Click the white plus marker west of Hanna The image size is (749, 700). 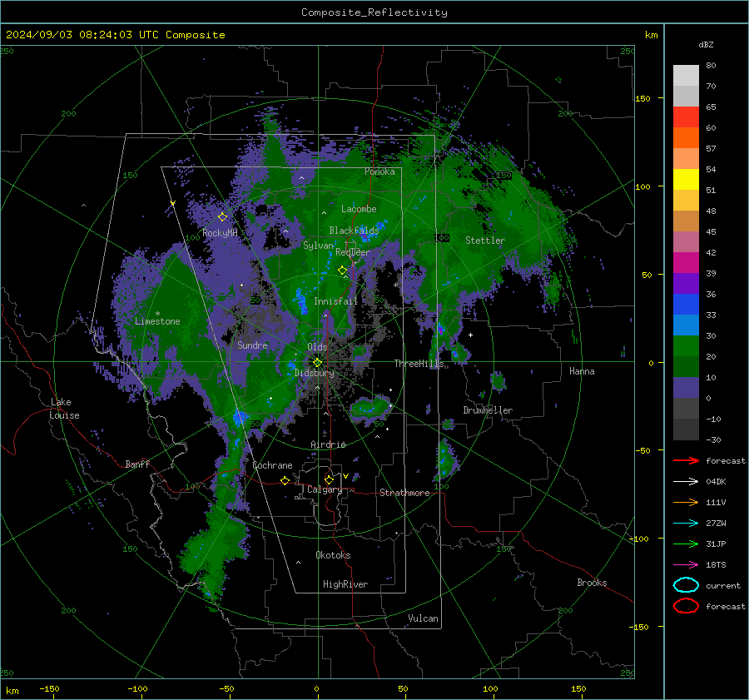click(470, 335)
